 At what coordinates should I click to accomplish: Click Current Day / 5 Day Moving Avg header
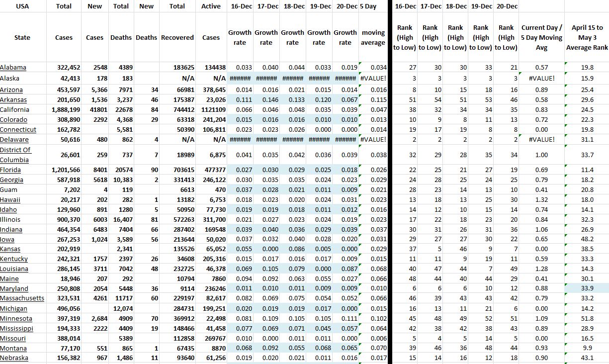tap(541, 38)
